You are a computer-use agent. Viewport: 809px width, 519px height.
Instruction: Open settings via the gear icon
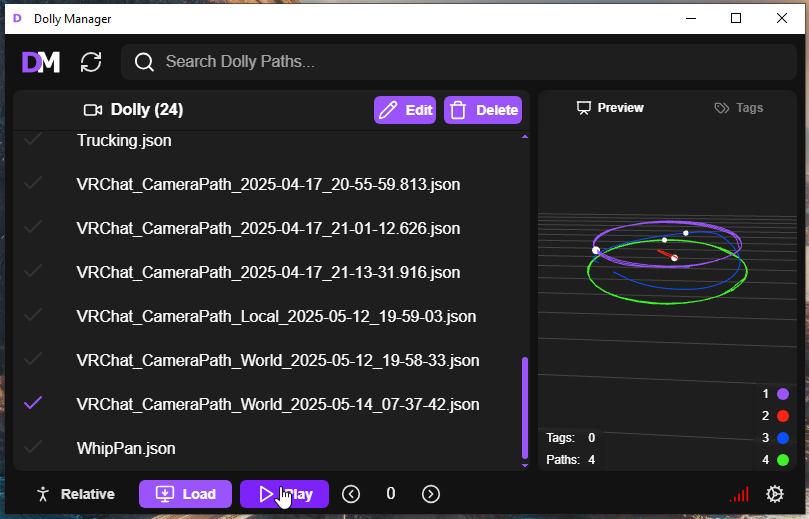click(774, 494)
